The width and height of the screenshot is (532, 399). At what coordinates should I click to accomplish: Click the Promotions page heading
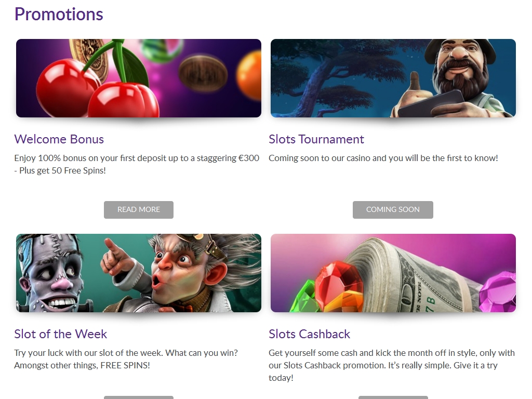(59, 14)
